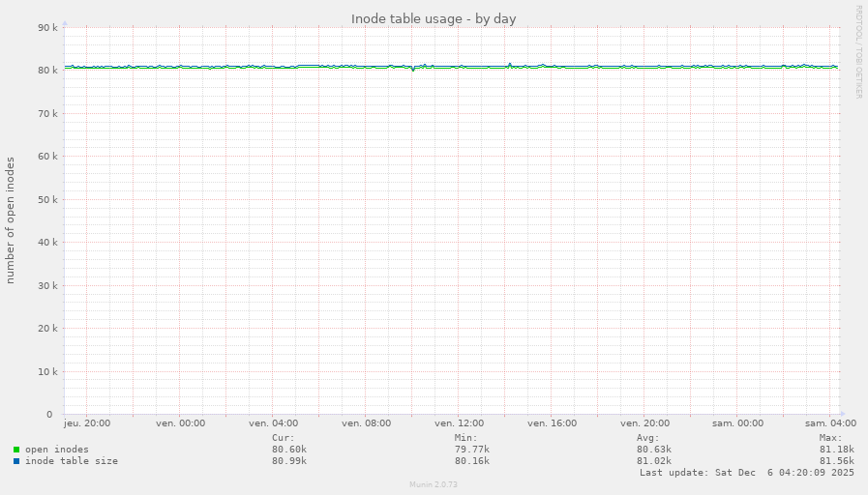The width and height of the screenshot is (868, 495).
Task: Click the '70 k' y-axis label
Action: pyautogui.click(x=47, y=113)
